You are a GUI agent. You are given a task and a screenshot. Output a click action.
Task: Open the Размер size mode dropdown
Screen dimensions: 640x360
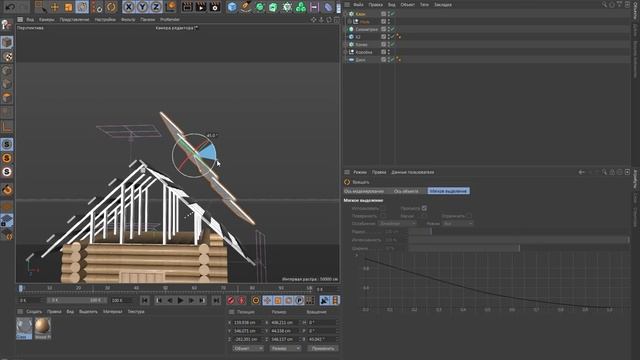click(285, 349)
